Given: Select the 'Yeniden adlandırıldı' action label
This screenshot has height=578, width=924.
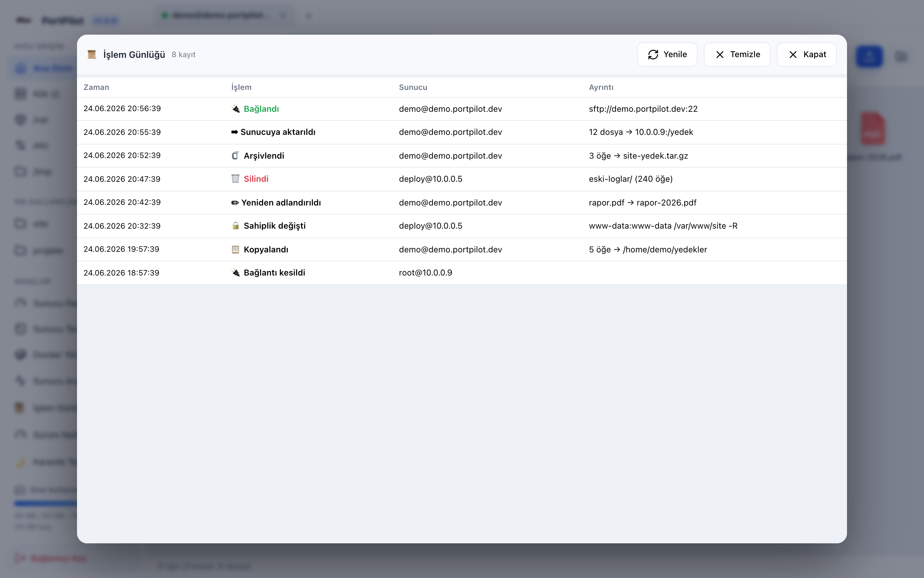Looking at the screenshot, I should [x=281, y=203].
